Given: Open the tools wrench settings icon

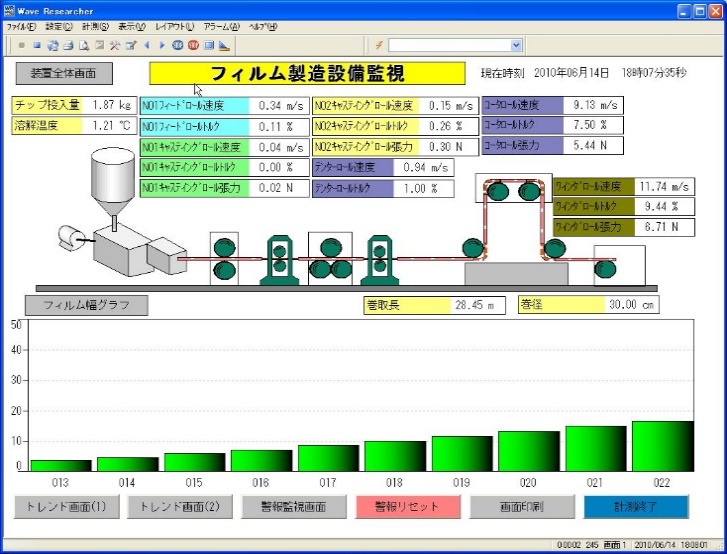Looking at the screenshot, I should coord(115,45).
